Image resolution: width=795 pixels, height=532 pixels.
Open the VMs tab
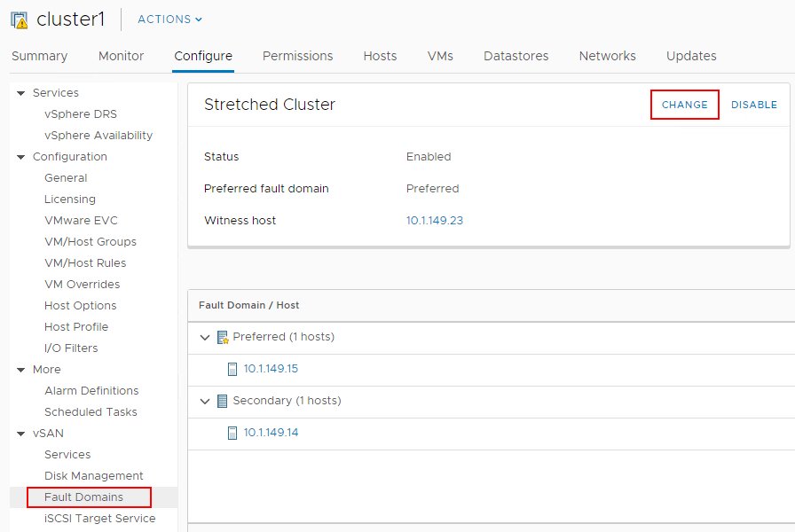[x=440, y=56]
